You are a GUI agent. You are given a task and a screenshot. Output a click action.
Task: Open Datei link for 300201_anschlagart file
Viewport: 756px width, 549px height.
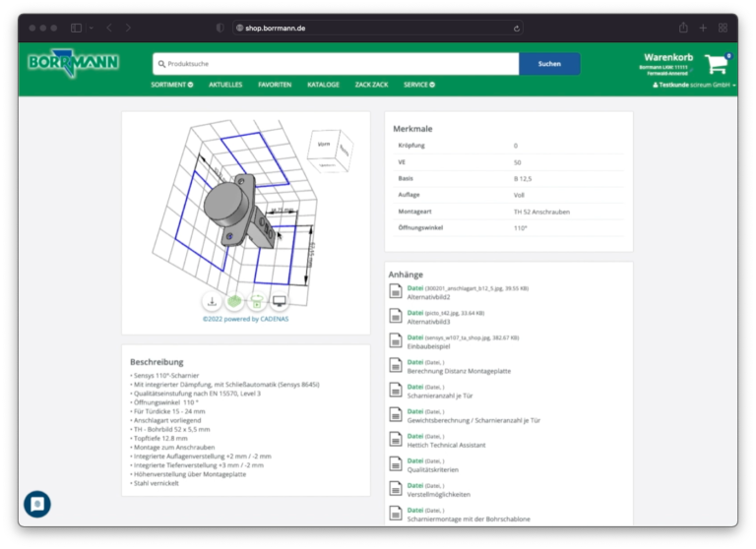(415, 287)
